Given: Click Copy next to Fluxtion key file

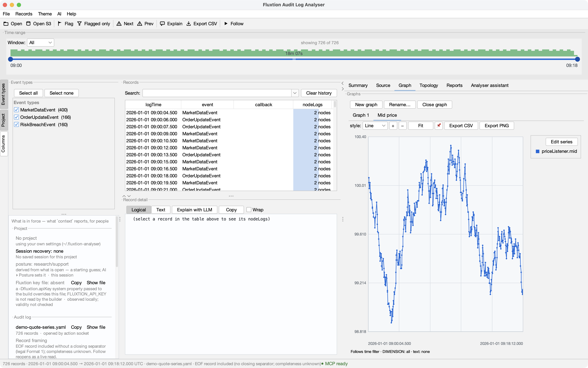Looking at the screenshot, I should 76,282.
